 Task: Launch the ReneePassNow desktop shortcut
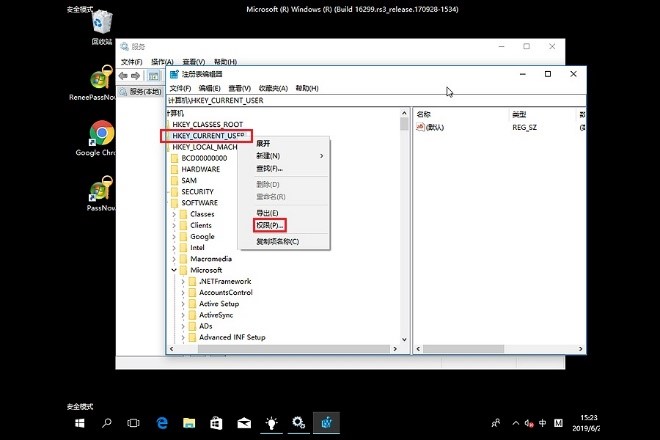pos(100,83)
